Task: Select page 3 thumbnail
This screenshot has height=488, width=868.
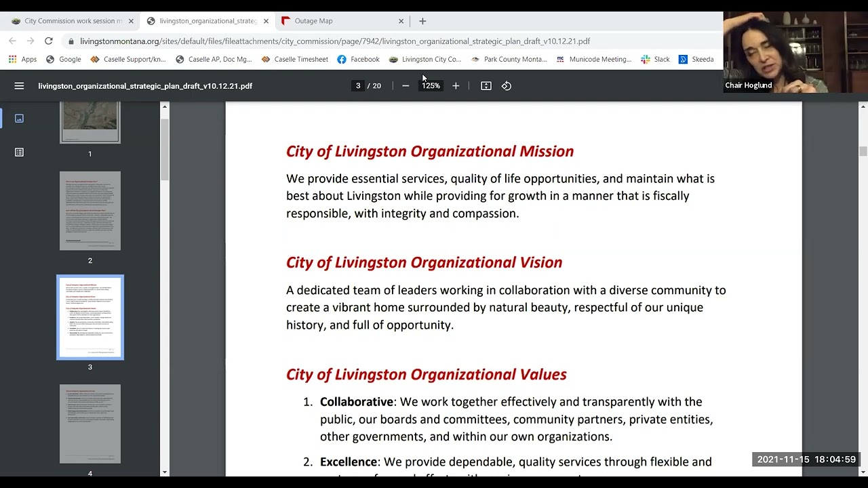Action: click(90, 317)
